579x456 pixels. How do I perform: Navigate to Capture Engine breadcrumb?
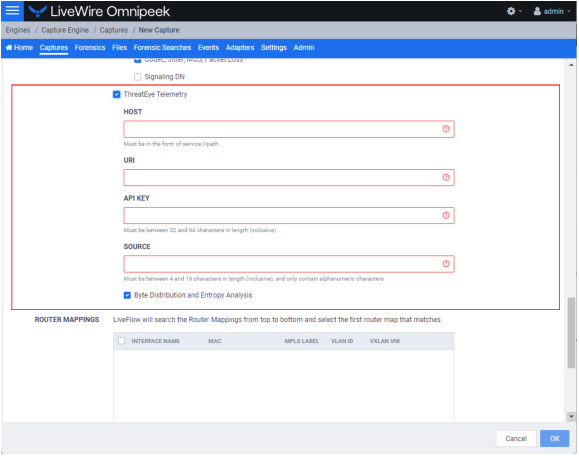click(x=65, y=30)
